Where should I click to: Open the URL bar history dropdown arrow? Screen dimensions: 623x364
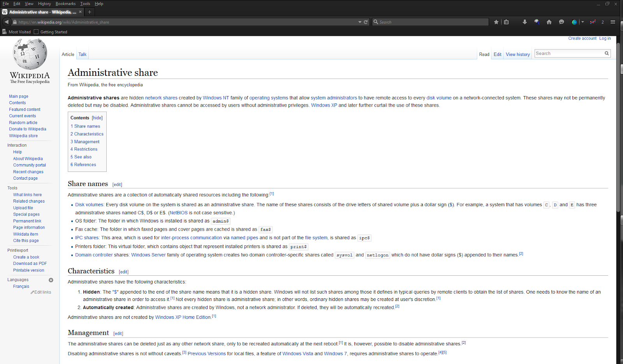click(360, 22)
